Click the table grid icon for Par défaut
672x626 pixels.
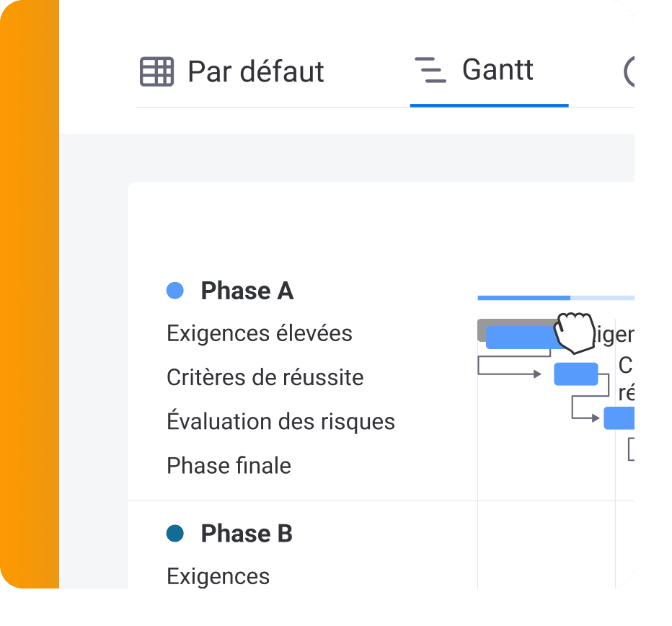click(157, 71)
